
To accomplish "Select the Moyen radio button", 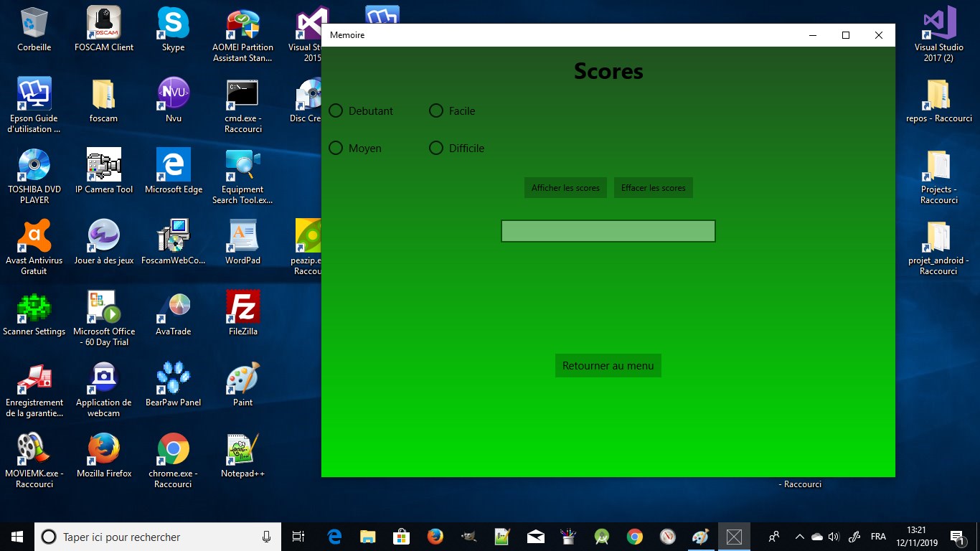I will pos(355,148).
